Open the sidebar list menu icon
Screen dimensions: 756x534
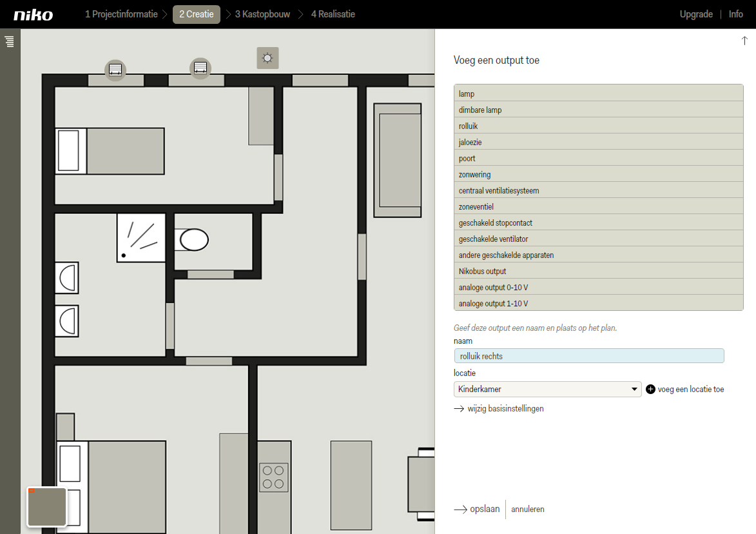[x=10, y=41]
